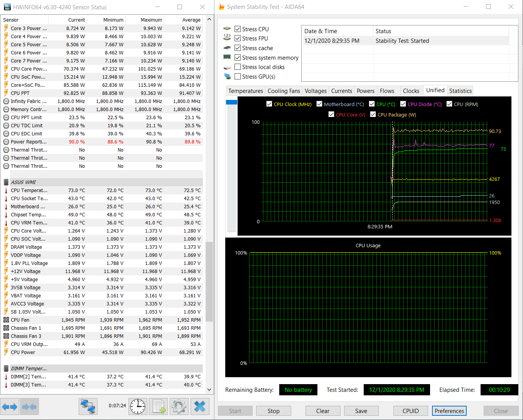The height and width of the screenshot is (420, 523).
Task: Open AIDA64 Preferences button
Action: [449, 411]
